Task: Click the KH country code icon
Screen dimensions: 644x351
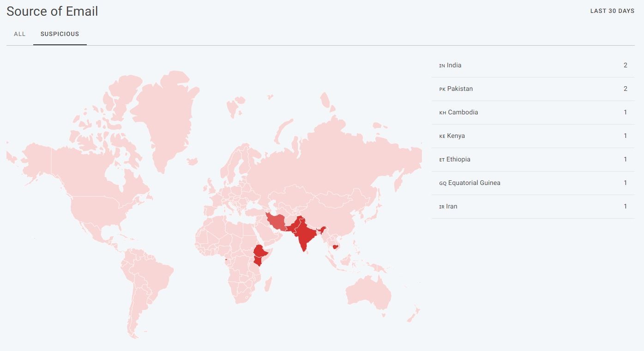Action: (442, 113)
